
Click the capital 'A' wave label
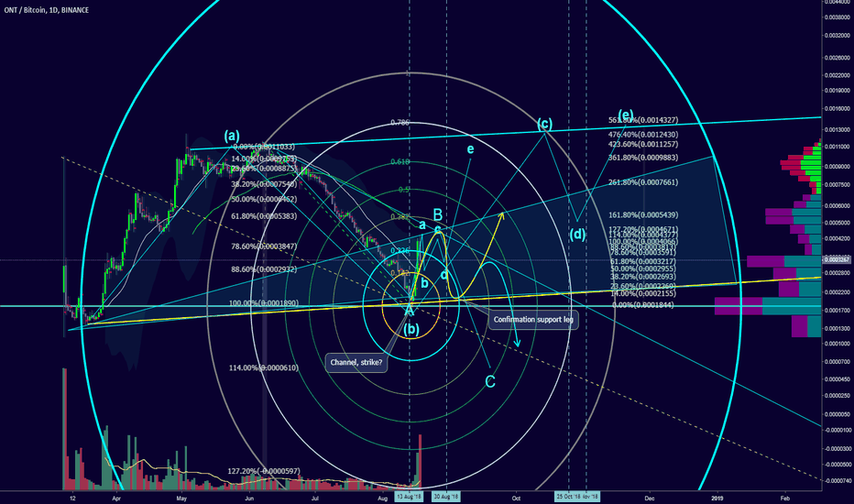click(409, 311)
